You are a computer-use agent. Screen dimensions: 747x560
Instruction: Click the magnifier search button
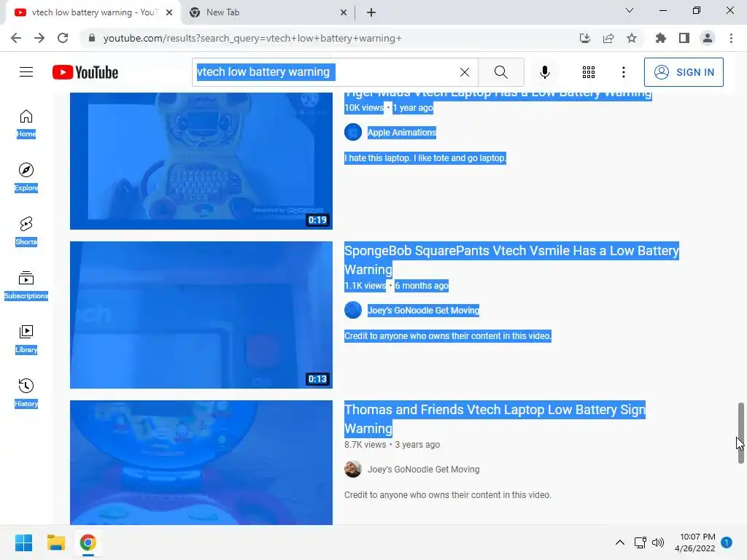coord(500,72)
